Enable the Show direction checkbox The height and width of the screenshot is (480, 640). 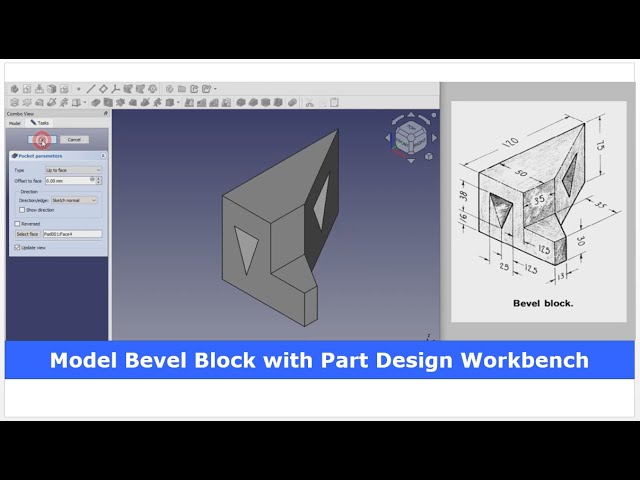[x=22, y=210]
